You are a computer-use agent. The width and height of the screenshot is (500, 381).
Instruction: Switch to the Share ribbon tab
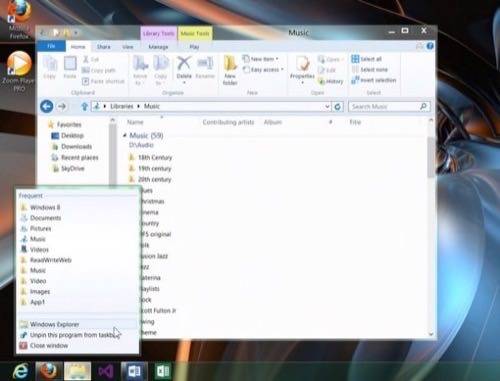point(104,47)
